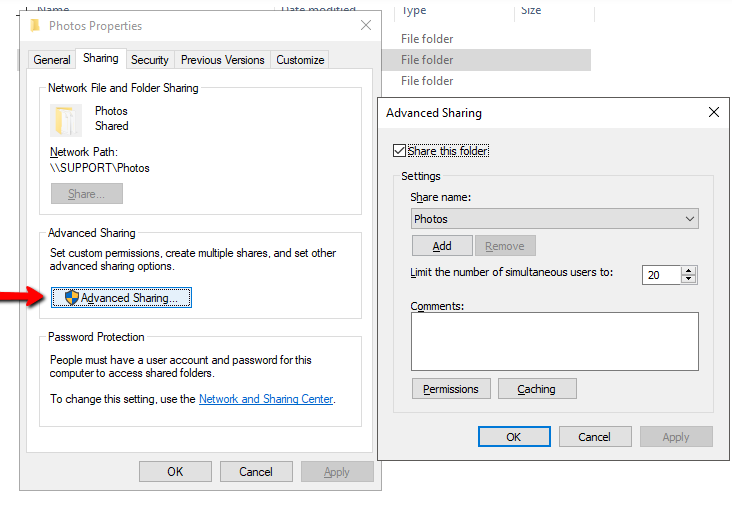Click the folder icon in Photos Properties title
The image size is (732, 528).
pos(35,26)
